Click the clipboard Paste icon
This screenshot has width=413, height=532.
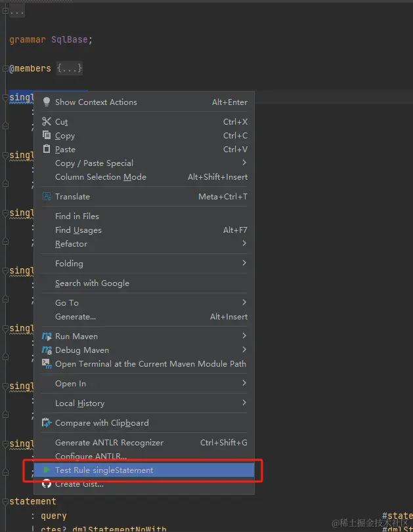click(x=47, y=149)
